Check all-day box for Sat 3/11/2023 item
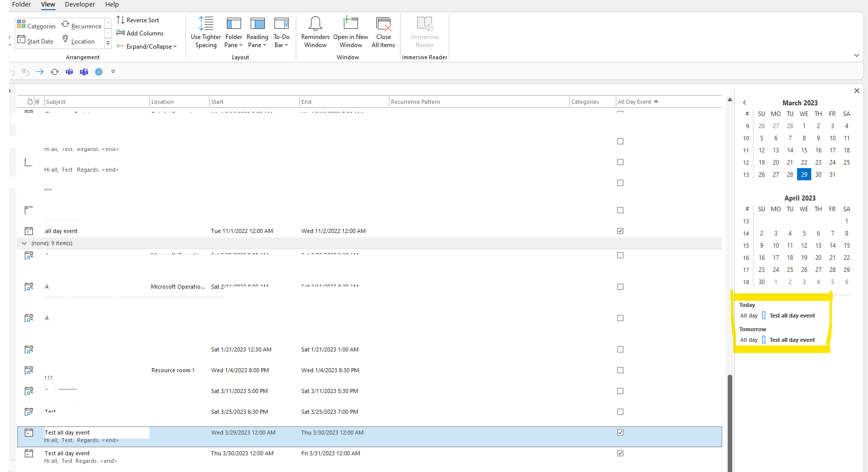 point(620,391)
